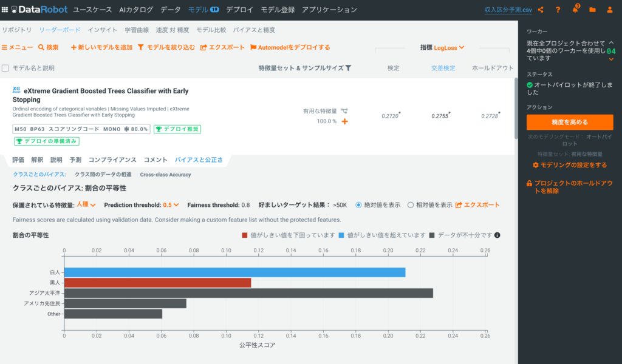This screenshot has width=622, height=364.
Task: Click the orange plus next to 100.0 %
Action: (344, 121)
